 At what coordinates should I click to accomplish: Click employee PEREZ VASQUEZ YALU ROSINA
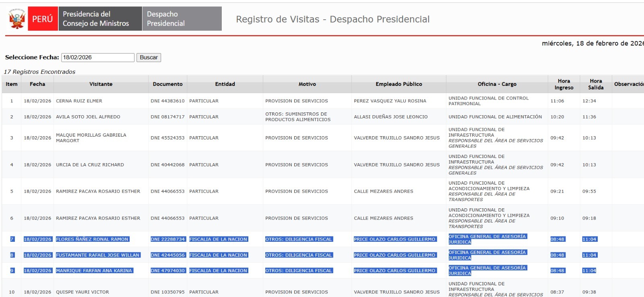click(x=390, y=101)
